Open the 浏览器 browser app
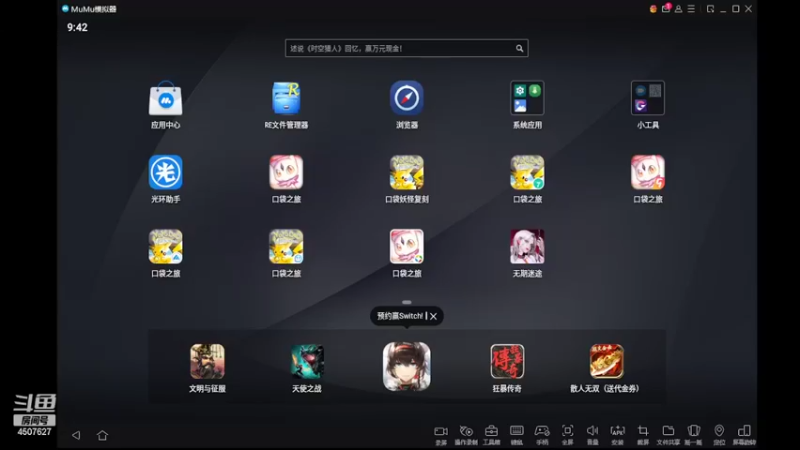 (x=407, y=98)
